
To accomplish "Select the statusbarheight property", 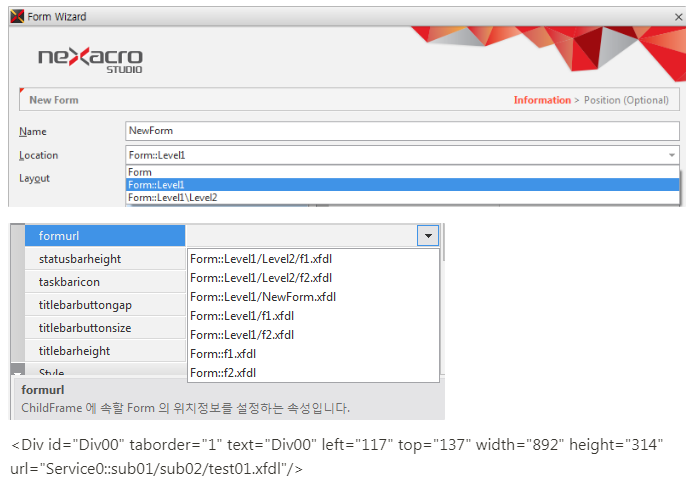I will click(104, 259).
